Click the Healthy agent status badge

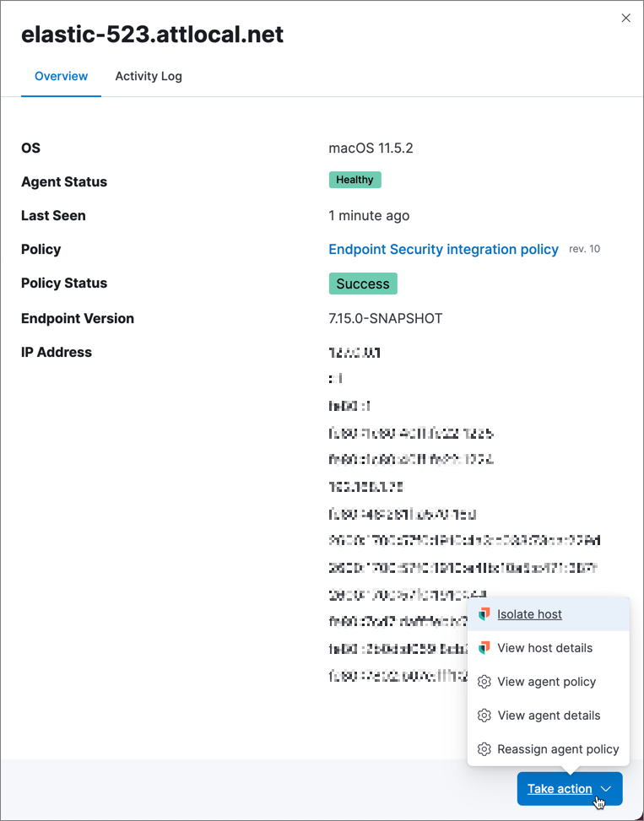[x=354, y=179]
